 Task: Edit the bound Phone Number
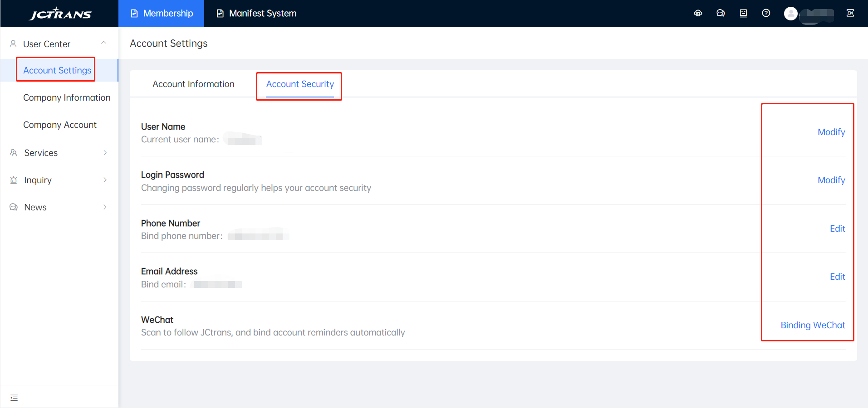[837, 228]
